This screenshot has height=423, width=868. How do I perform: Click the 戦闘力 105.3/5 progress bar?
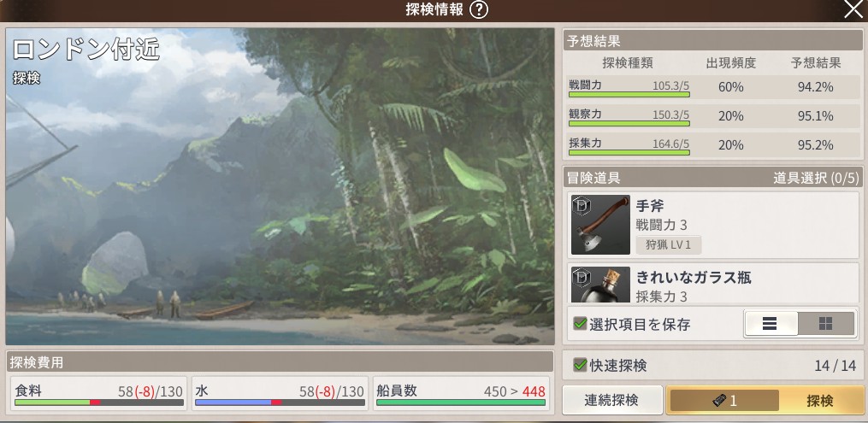pyautogui.click(x=629, y=95)
